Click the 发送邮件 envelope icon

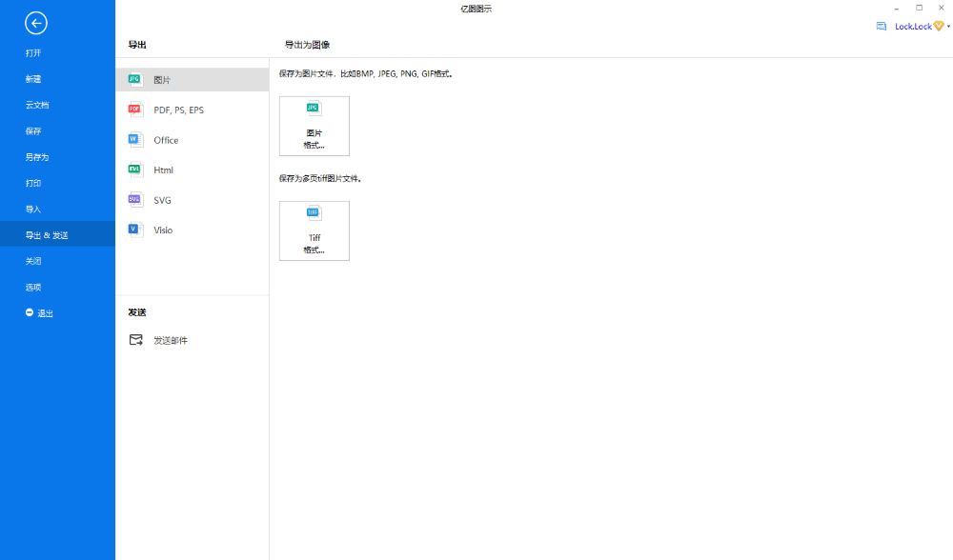click(x=136, y=340)
